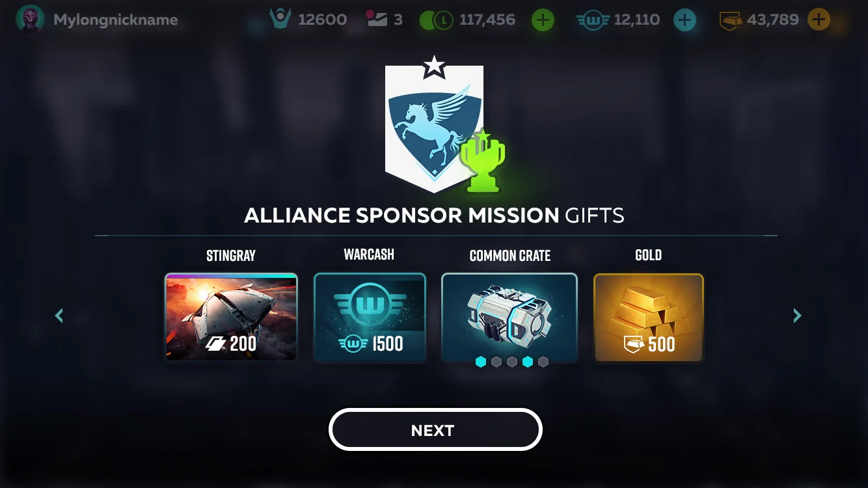Click the winged Warcash currency icon in top bar
This screenshot has height=488, width=868.
tap(593, 21)
